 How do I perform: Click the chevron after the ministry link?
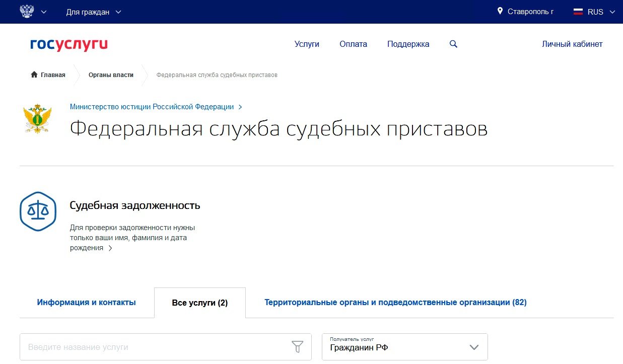click(x=240, y=107)
